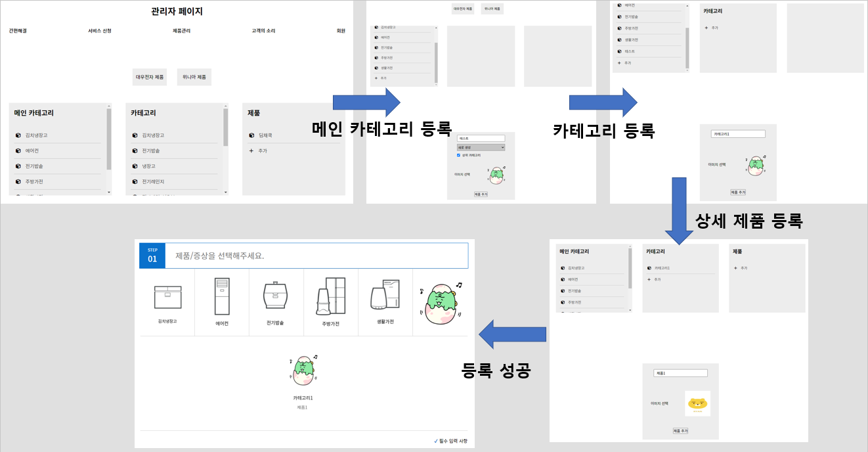Click yellow character image in 제품1 form

pos(698,403)
